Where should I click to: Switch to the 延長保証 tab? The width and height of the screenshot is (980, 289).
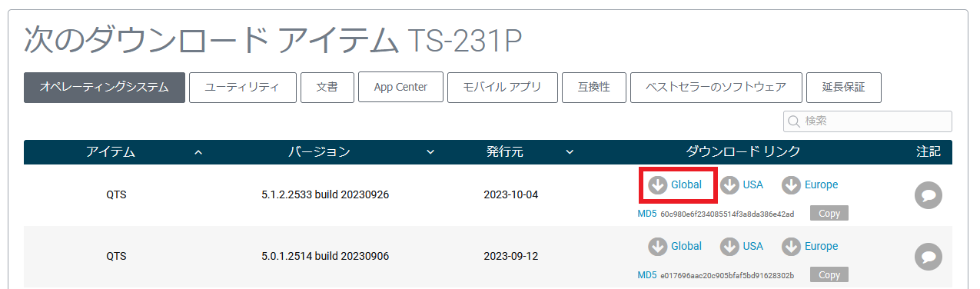(844, 87)
